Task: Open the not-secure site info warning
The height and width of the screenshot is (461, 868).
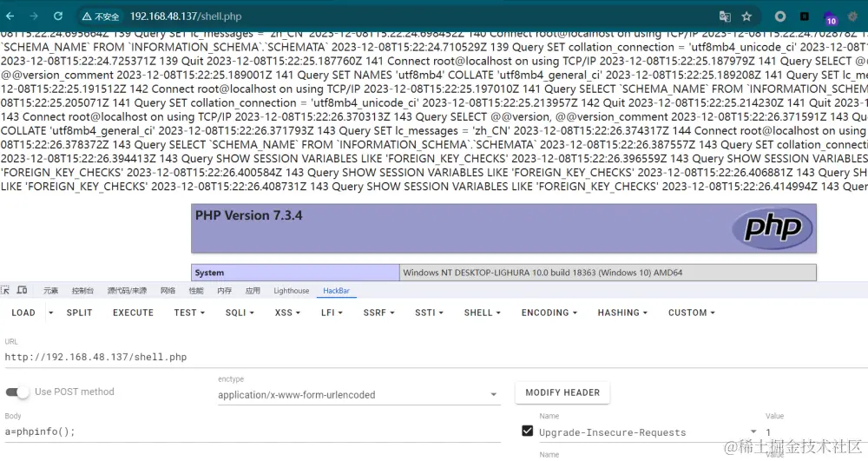Action: point(100,16)
